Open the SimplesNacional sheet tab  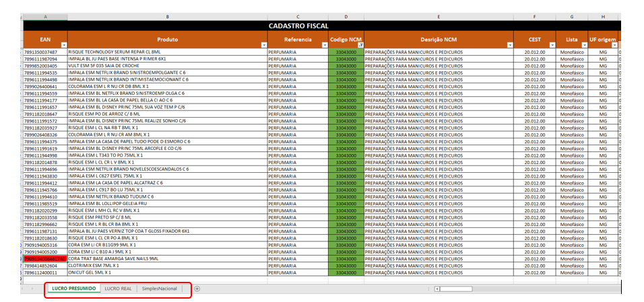click(x=159, y=289)
